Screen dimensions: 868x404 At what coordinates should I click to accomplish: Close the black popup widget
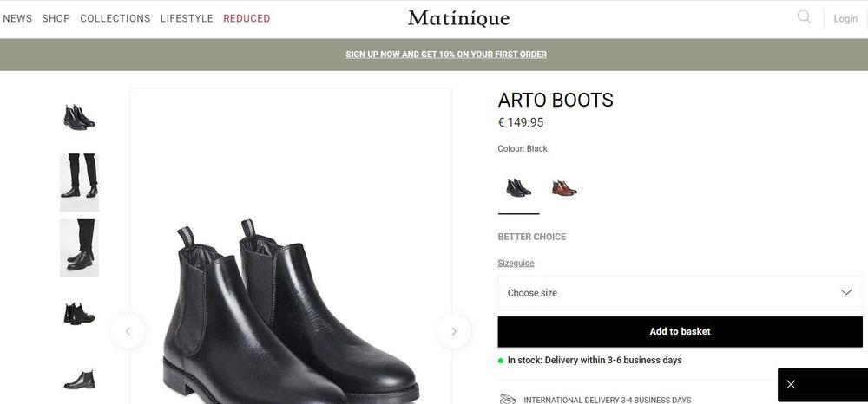coord(791,384)
